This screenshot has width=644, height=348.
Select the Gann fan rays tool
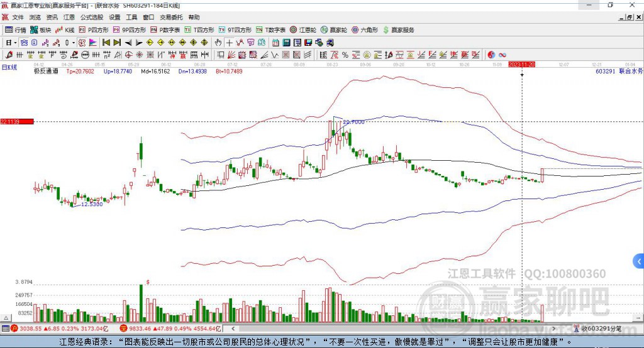[x=231, y=55]
